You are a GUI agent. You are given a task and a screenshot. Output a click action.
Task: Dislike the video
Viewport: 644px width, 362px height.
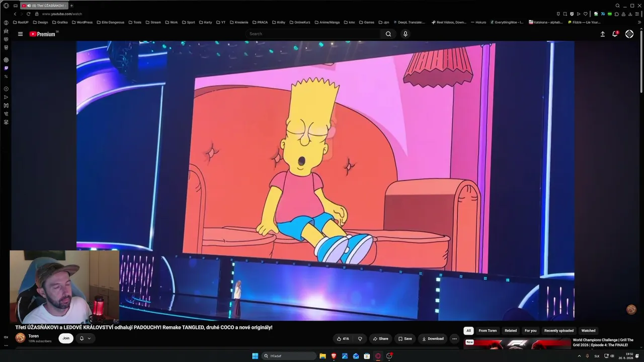(360, 339)
